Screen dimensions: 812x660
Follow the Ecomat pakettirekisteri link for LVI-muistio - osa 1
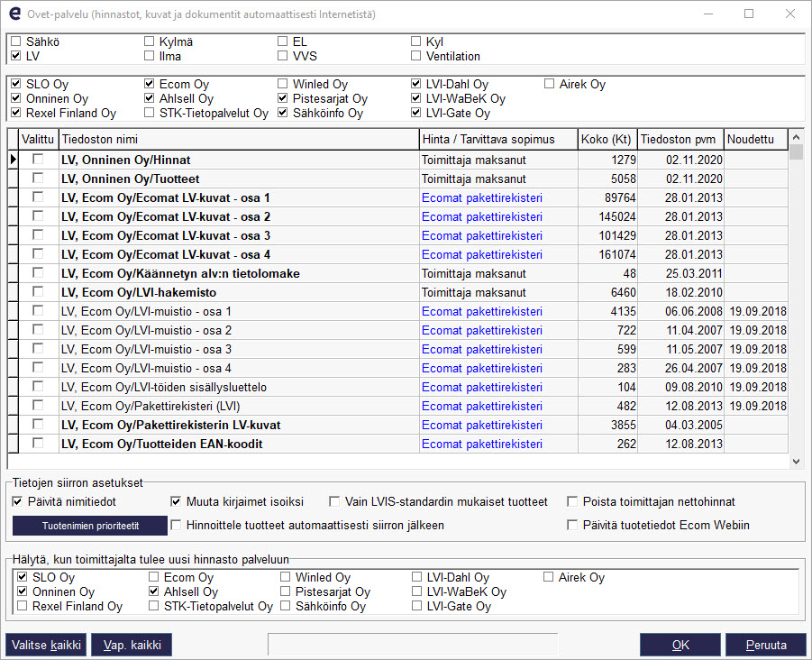point(482,311)
